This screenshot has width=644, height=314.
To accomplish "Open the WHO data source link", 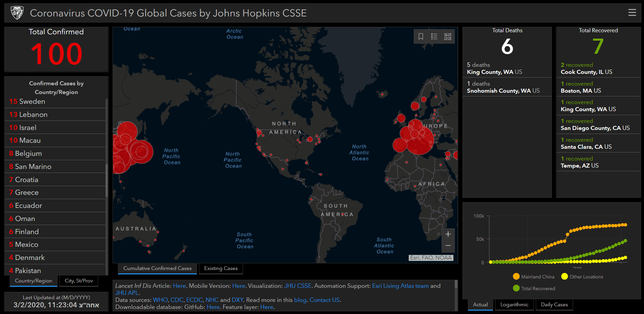I will (160, 300).
